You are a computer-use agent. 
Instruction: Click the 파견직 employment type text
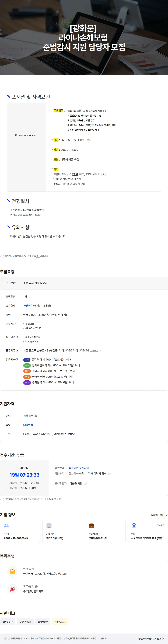(x=27, y=305)
